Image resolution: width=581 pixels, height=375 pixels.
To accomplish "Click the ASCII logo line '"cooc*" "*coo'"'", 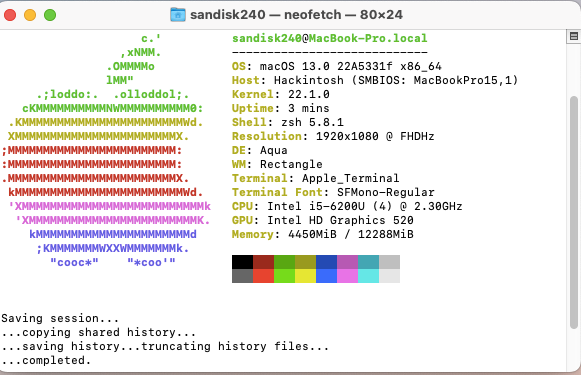I will tap(113, 262).
